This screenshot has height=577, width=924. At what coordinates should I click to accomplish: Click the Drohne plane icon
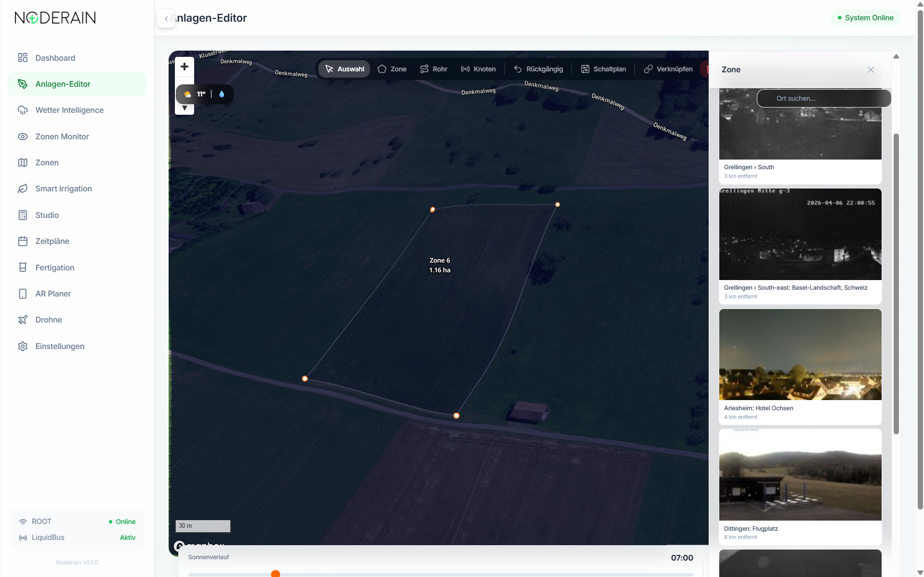tap(23, 320)
